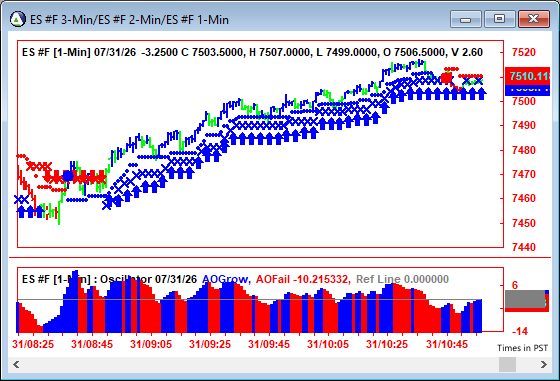This screenshot has width=560, height=381.
Task: Click the AOFail -10.215332 label
Action: (303, 279)
